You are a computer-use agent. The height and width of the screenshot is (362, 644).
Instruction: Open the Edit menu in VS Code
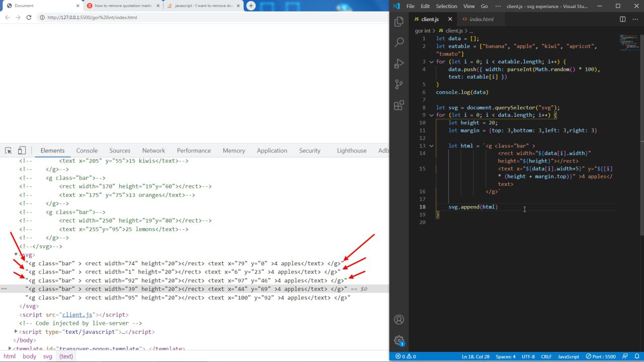[x=425, y=6]
